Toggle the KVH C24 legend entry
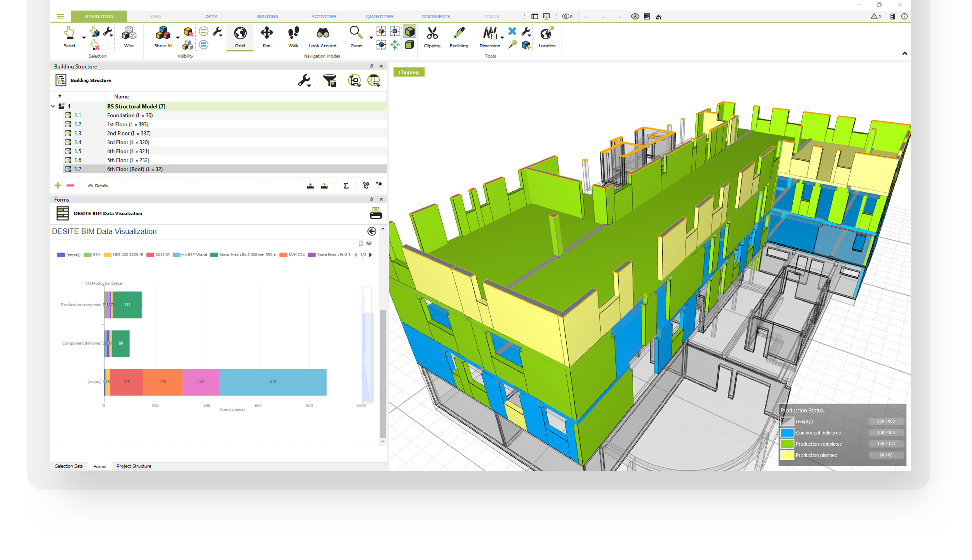The height and width of the screenshot is (560, 972). (x=292, y=255)
